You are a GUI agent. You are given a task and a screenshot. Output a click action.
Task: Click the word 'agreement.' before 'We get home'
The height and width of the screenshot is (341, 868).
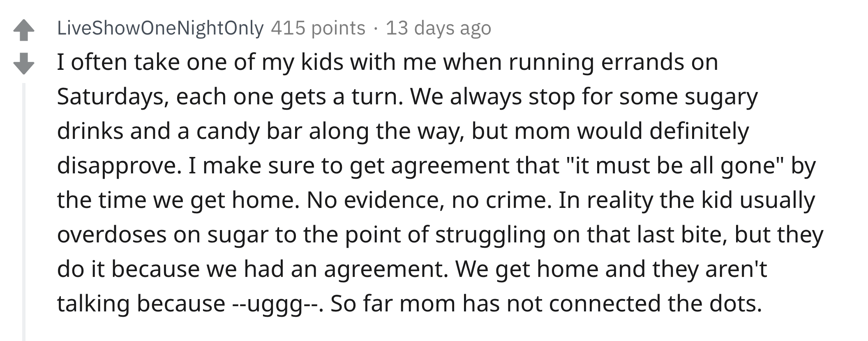point(386,270)
